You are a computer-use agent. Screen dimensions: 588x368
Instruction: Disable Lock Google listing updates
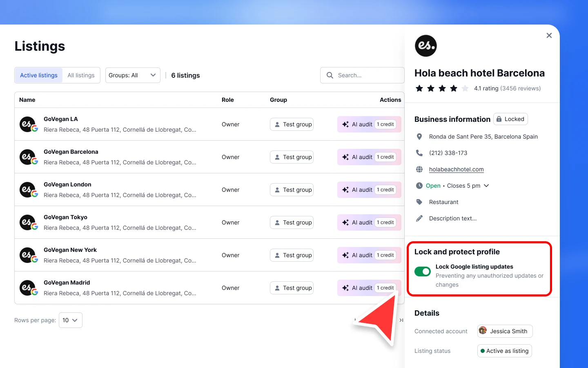[x=423, y=271]
